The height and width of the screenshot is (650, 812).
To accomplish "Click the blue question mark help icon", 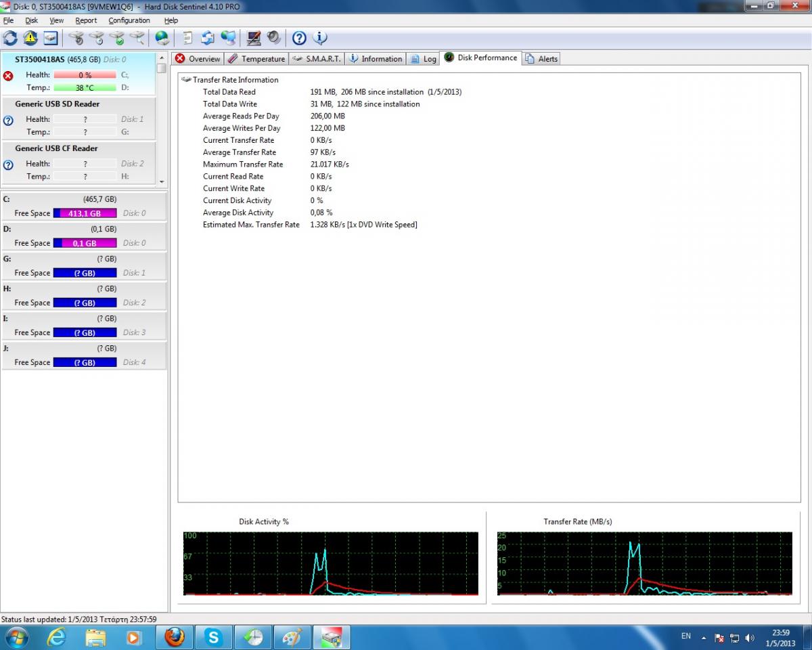I will point(299,38).
